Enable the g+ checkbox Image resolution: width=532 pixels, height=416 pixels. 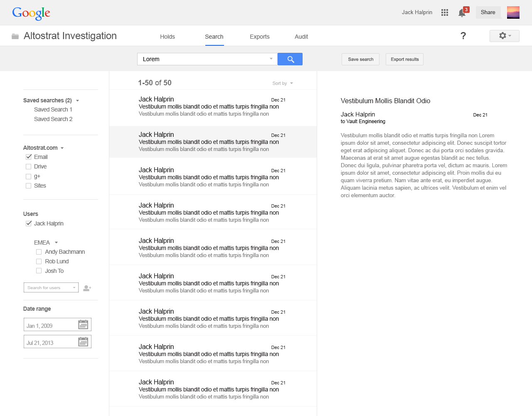(x=29, y=176)
